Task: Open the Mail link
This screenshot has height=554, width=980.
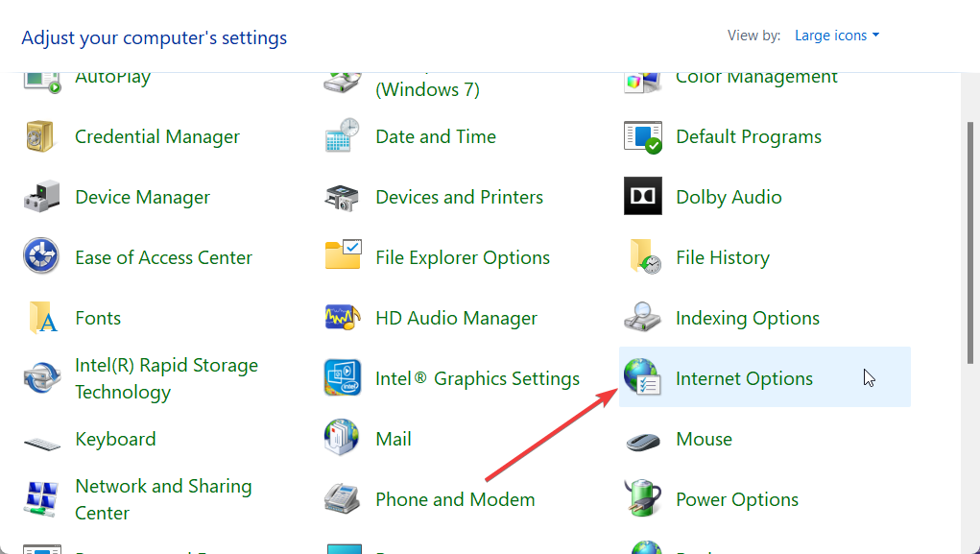Action: 394,439
